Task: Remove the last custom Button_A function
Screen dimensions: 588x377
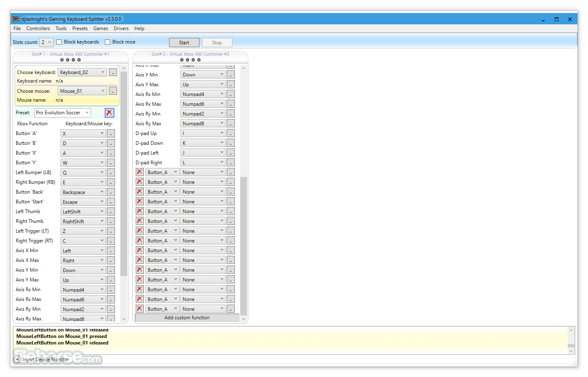Action: pos(140,309)
